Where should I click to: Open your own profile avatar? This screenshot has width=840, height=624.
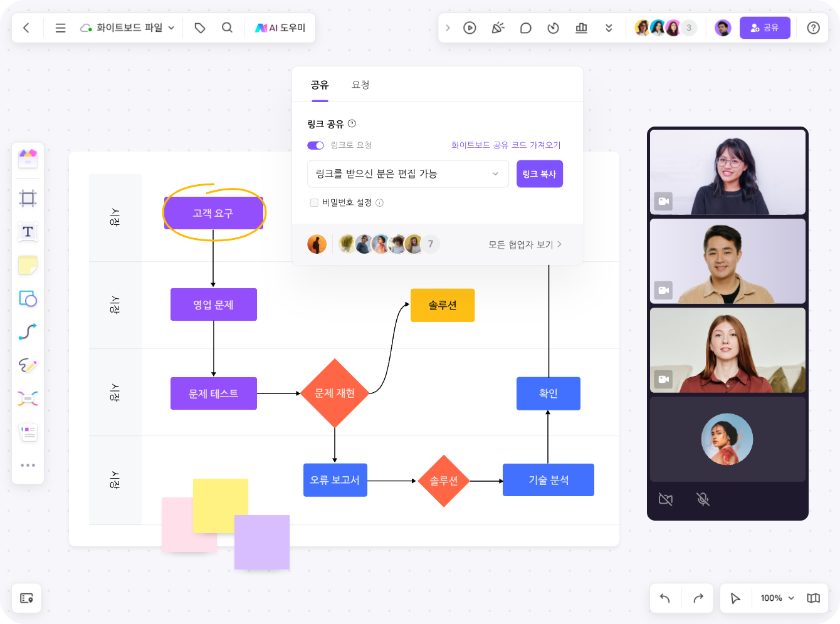[x=723, y=28]
